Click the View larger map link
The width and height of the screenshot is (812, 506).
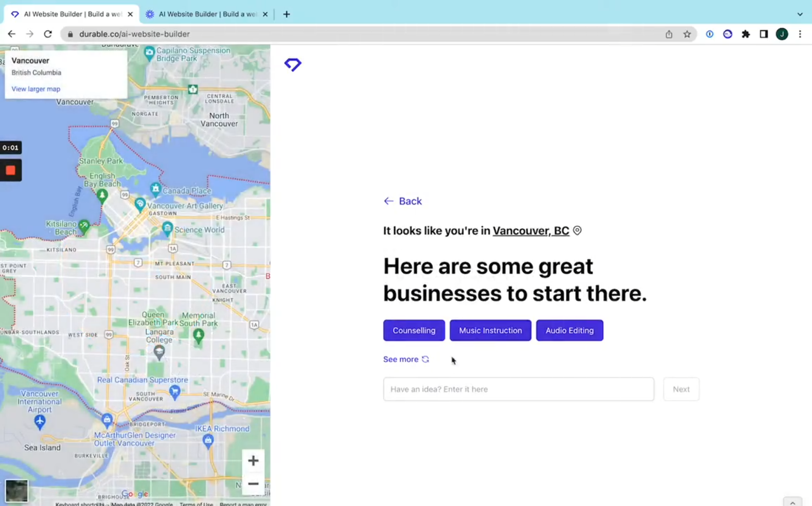click(36, 89)
